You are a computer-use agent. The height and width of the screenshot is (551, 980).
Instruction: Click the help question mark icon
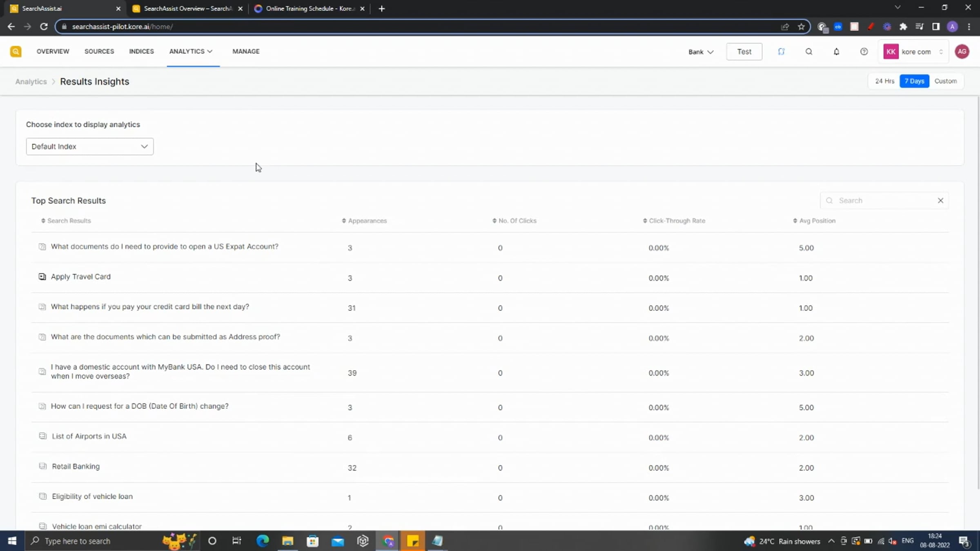tap(864, 52)
